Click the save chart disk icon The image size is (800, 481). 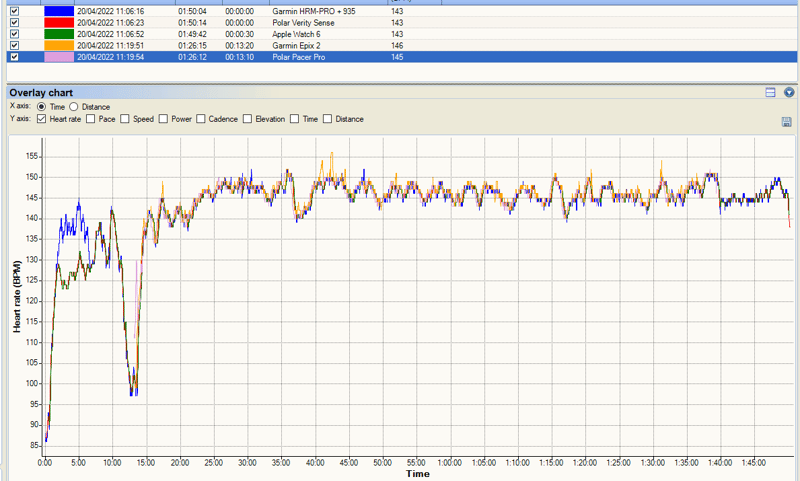click(787, 122)
